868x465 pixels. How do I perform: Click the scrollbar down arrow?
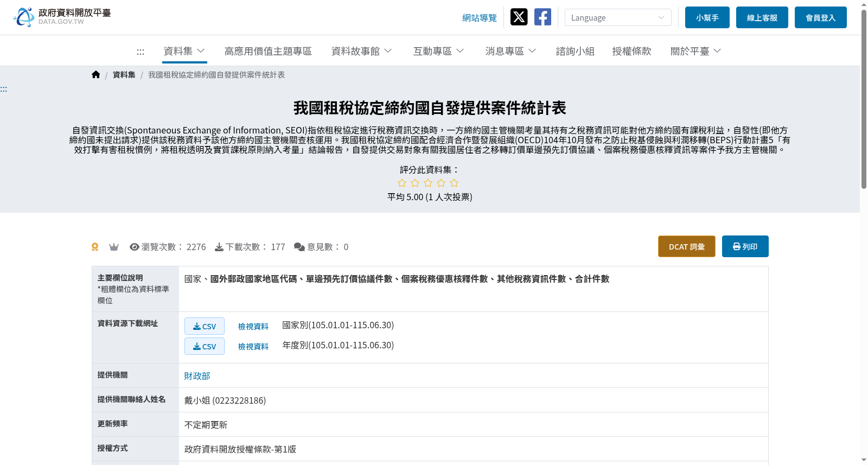(x=864, y=460)
